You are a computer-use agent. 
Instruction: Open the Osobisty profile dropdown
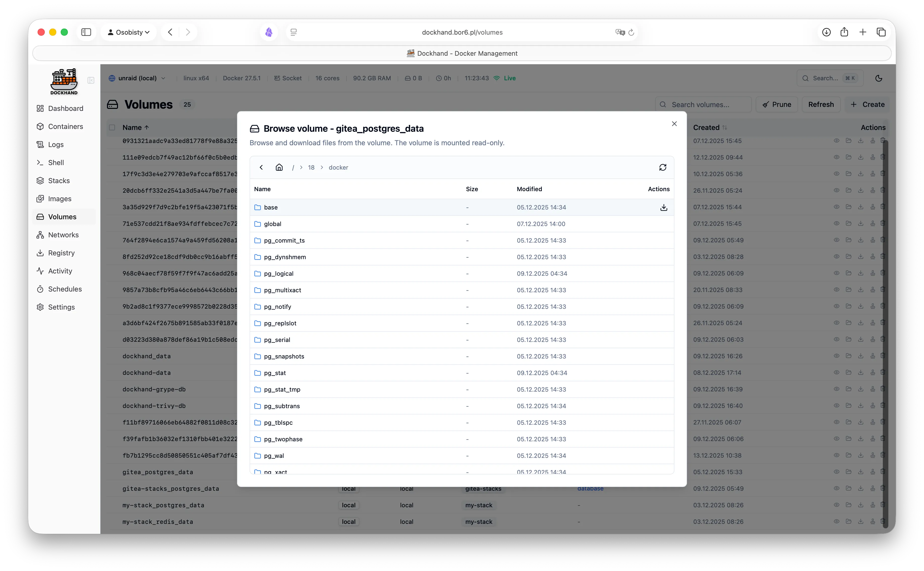[129, 32]
